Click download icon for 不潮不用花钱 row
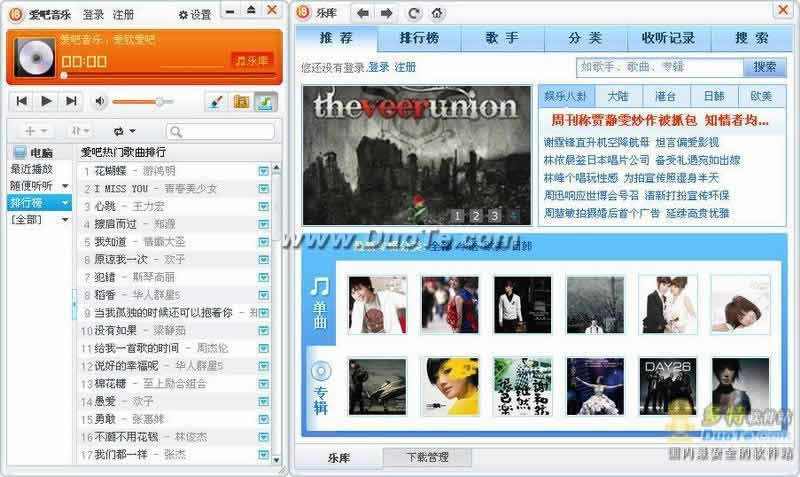800x477 pixels. point(263,437)
